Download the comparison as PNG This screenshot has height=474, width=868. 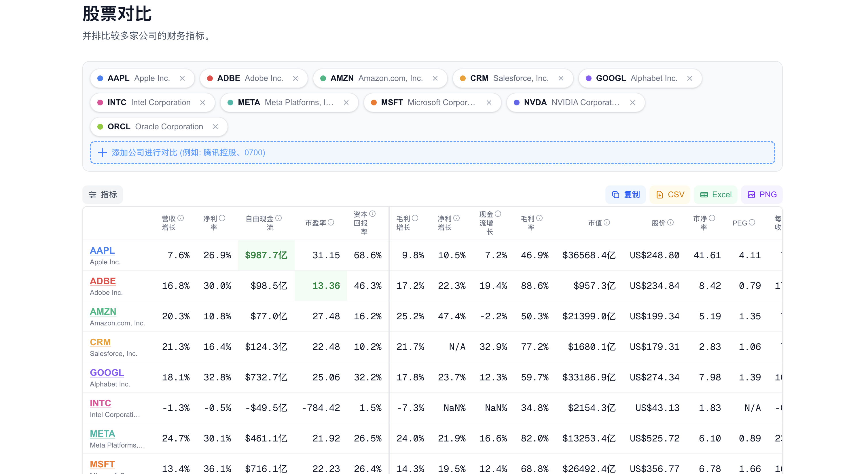[762, 194]
